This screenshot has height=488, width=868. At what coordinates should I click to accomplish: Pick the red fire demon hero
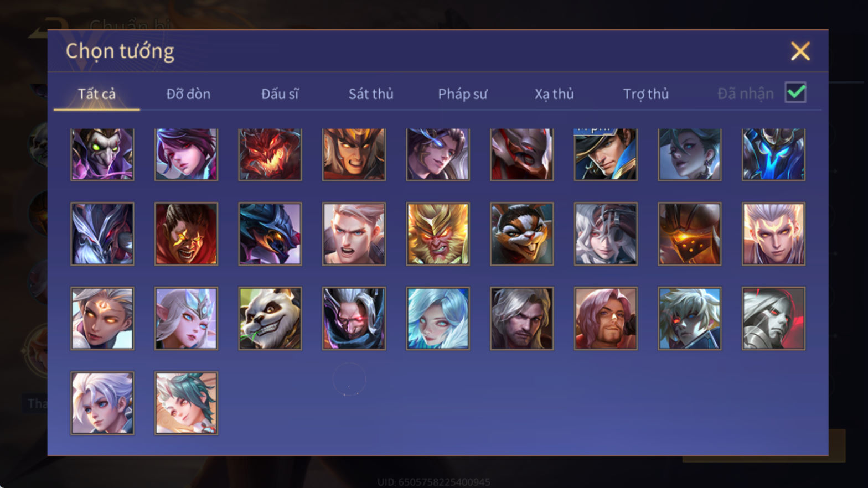coord(270,154)
